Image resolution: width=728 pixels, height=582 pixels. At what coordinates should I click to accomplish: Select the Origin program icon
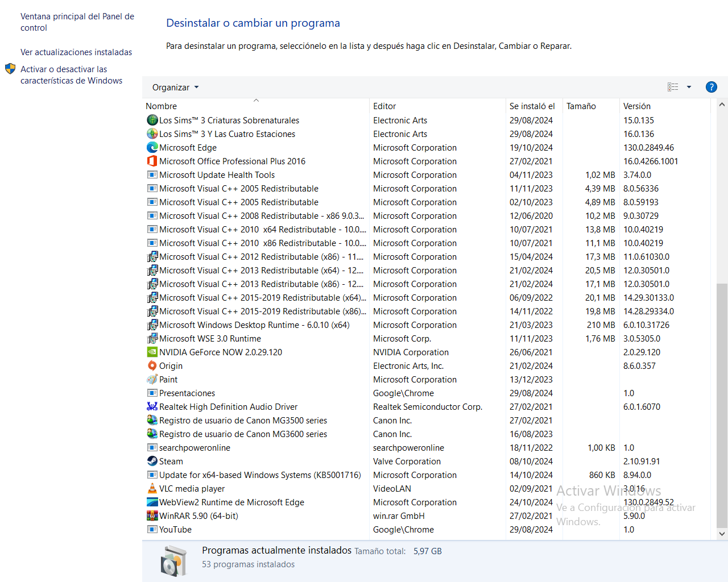coord(152,365)
